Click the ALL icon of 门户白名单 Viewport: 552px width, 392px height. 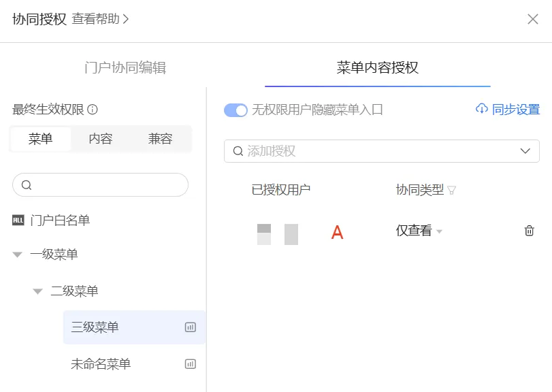coord(18,220)
